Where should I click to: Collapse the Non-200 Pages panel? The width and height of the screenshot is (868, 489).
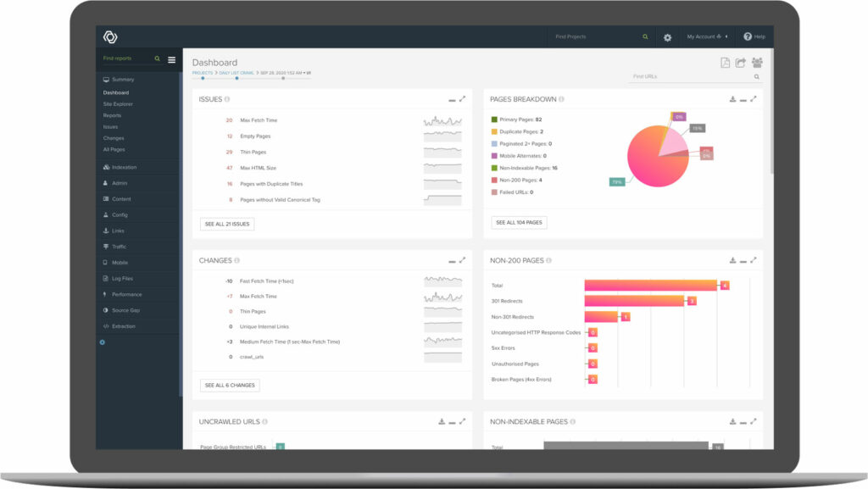(x=743, y=261)
